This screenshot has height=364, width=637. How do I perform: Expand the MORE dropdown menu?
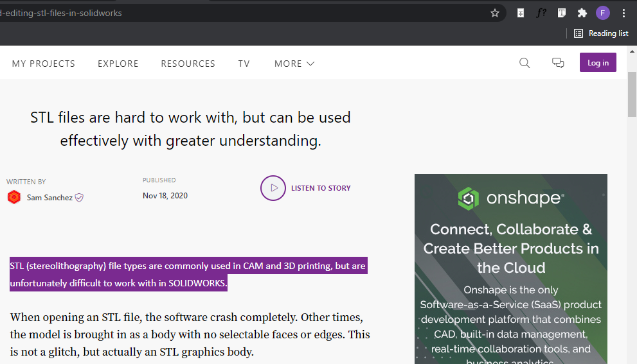(294, 64)
